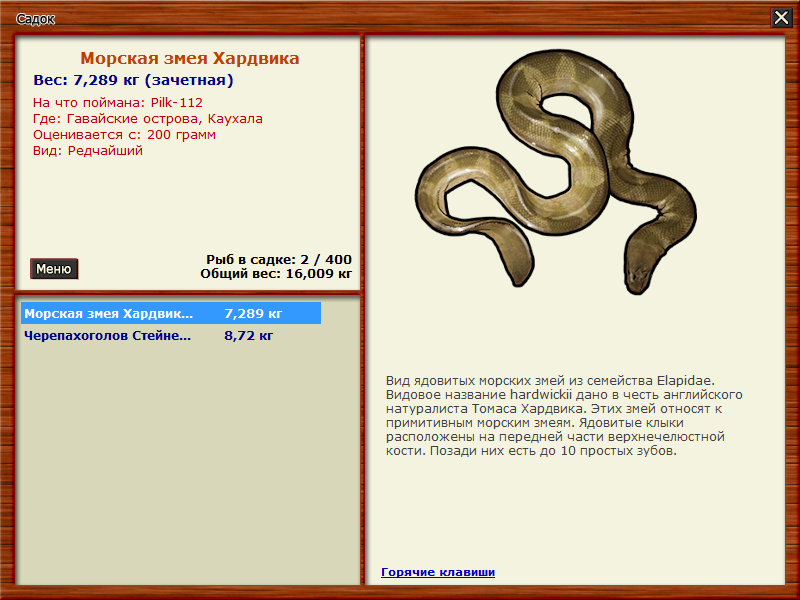This screenshot has width=800, height=600.
Task: Close the Садок window with X
Action: (x=781, y=18)
